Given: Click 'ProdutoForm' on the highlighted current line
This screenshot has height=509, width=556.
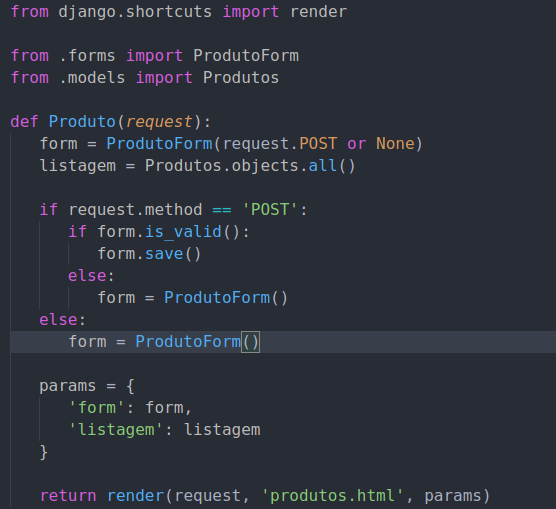Looking at the screenshot, I should click(x=188, y=342).
